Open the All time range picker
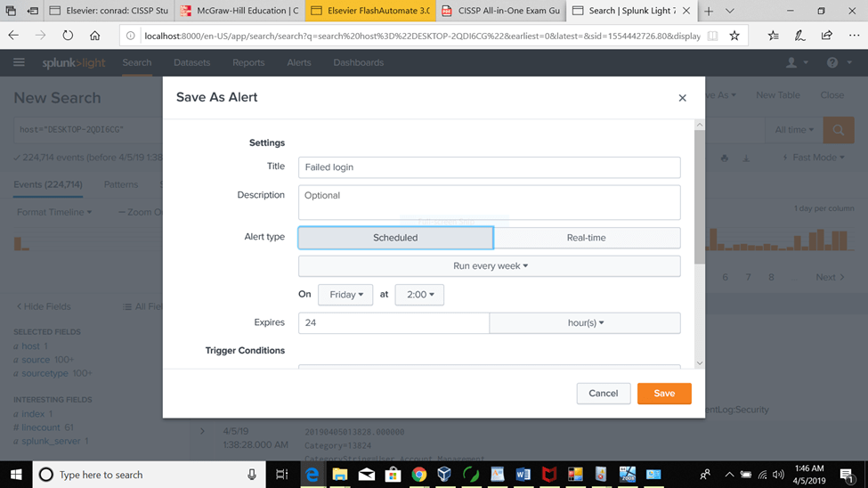The height and width of the screenshot is (488, 868). point(794,130)
